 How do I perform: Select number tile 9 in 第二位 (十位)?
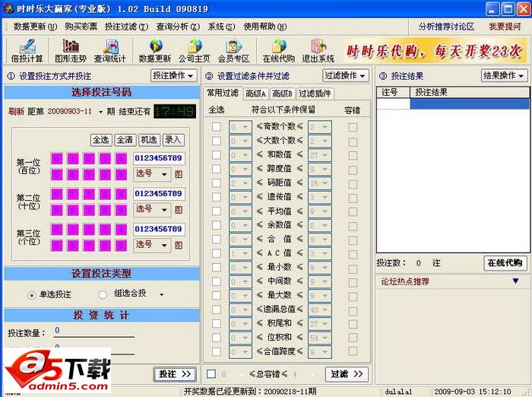click(121, 210)
